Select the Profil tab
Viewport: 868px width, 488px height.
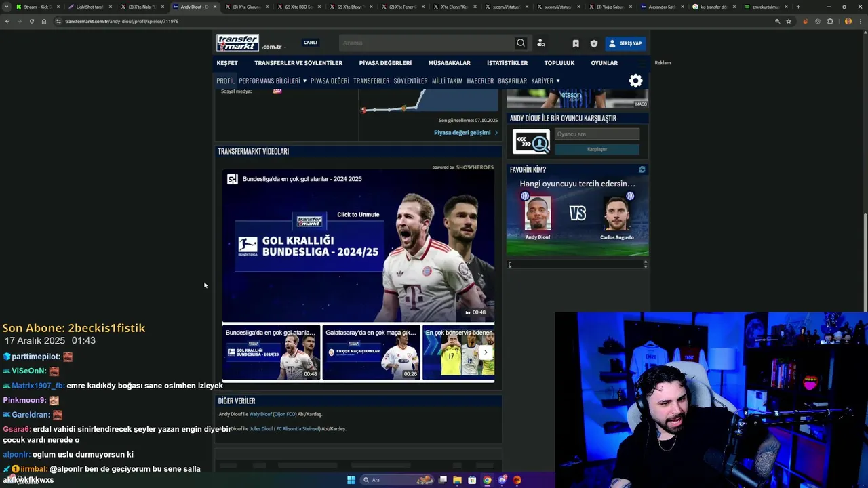pyautogui.click(x=225, y=81)
